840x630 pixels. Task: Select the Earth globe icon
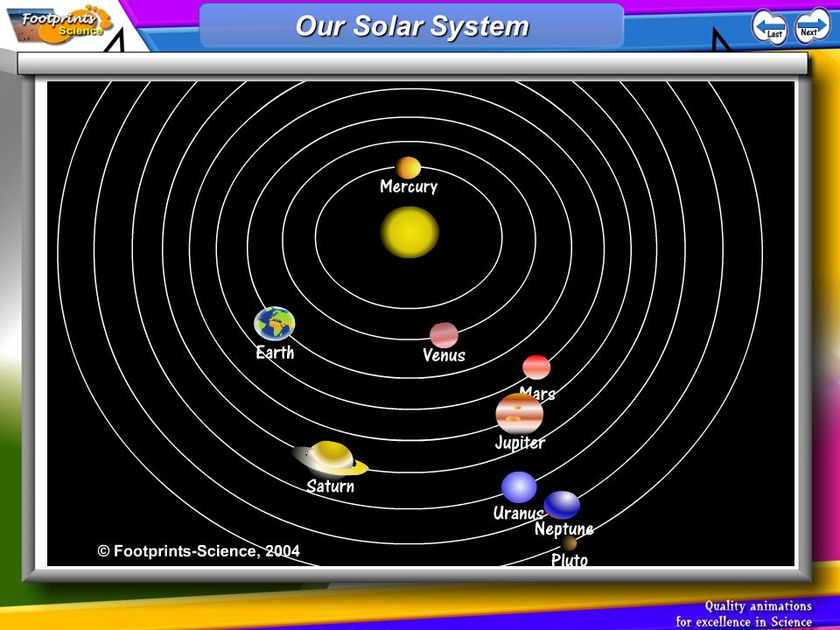(274, 324)
